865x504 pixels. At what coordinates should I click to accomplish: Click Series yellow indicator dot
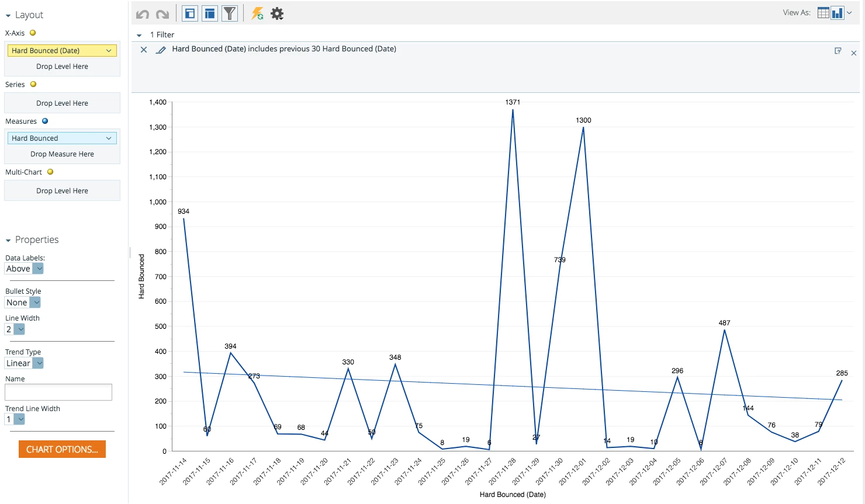pos(33,84)
